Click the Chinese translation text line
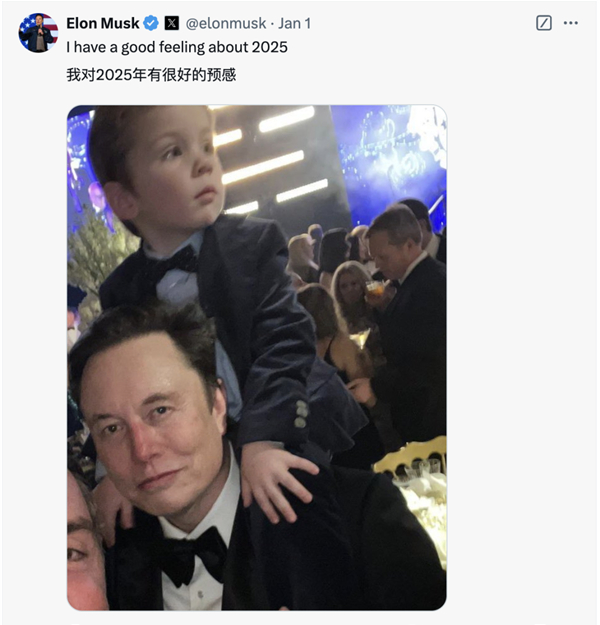This screenshot has height=625, width=600. 151,74
